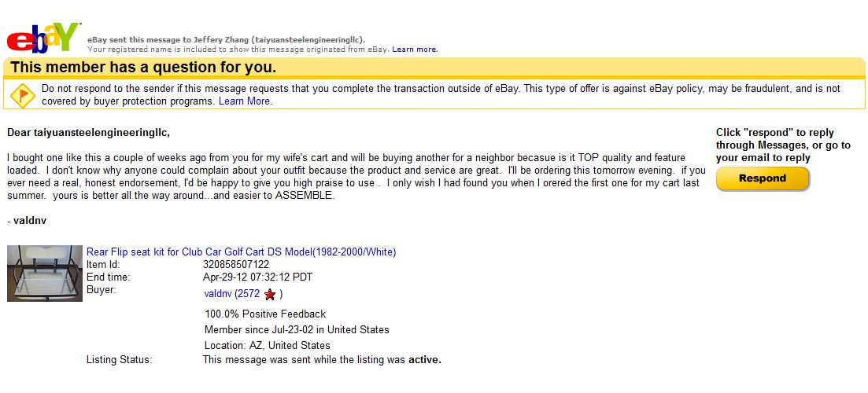Click the red feedback star icon
868x393 pixels.
pos(270,294)
